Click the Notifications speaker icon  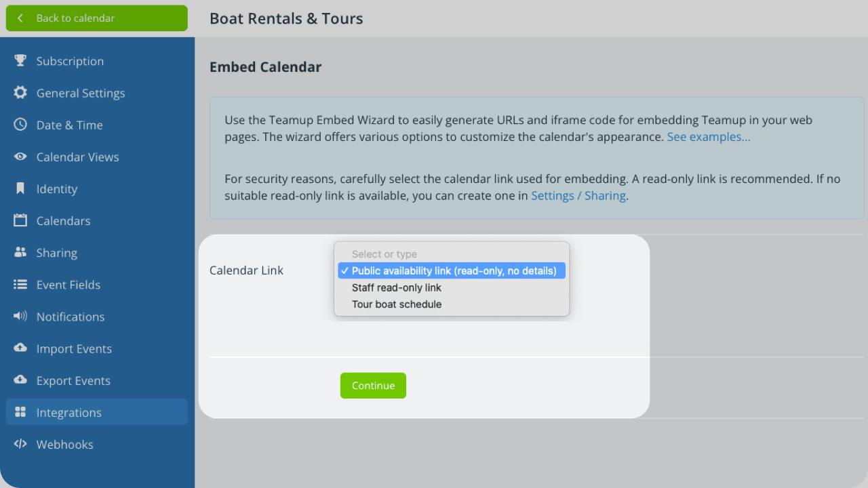coord(20,317)
